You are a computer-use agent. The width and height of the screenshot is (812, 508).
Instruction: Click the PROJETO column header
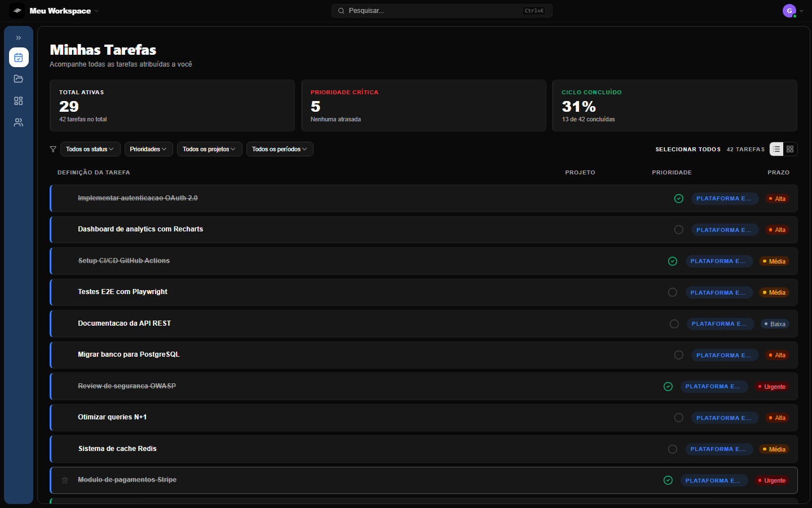(580, 173)
